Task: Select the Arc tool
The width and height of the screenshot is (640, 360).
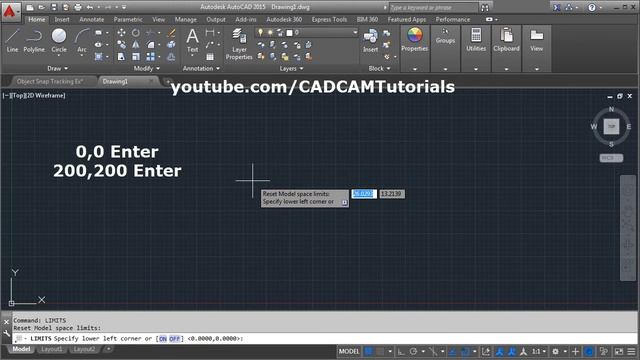Action: (x=82, y=41)
